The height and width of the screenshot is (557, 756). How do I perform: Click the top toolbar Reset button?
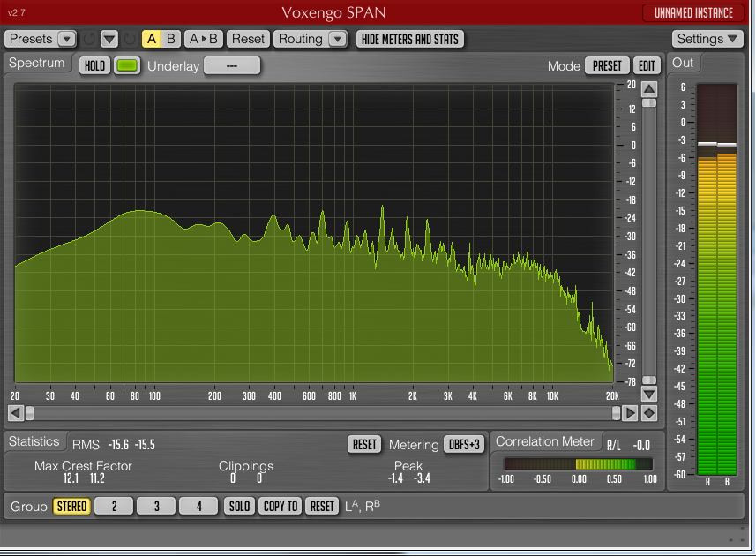pyautogui.click(x=248, y=39)
